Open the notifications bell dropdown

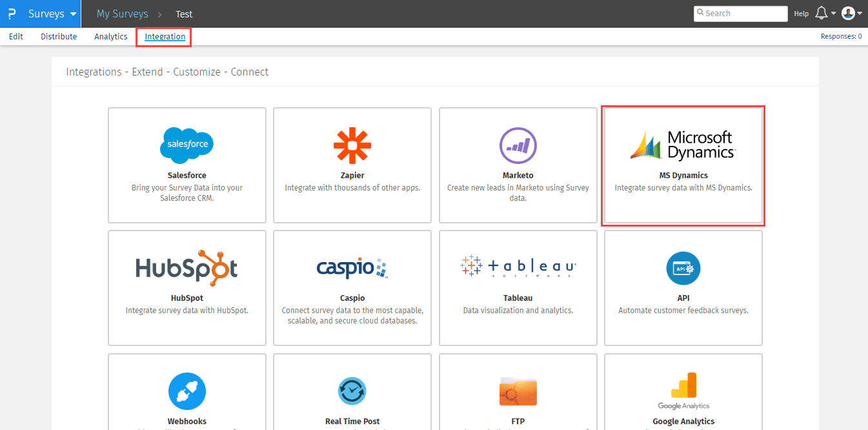coord(824,14)
